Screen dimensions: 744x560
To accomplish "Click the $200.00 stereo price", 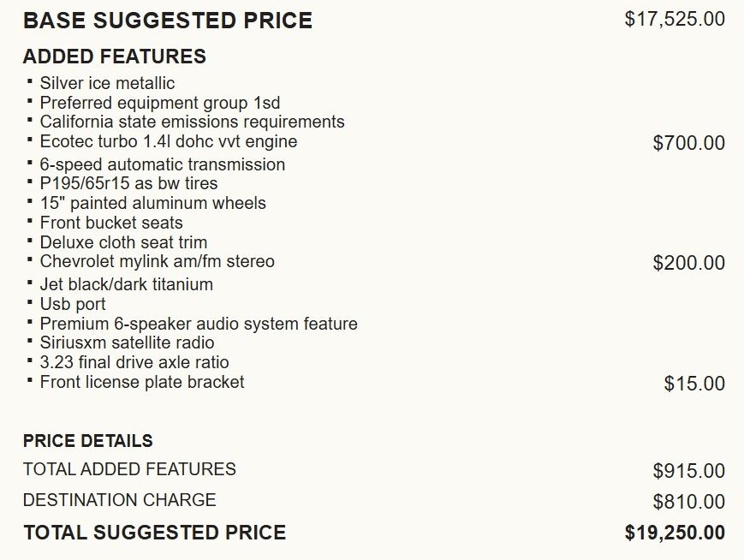I will pyautogui.click(x=688, y=263).
